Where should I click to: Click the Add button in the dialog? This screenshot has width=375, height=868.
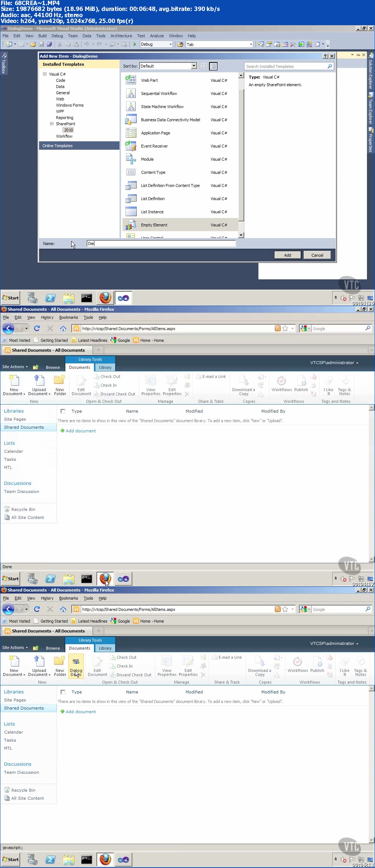pyautogui.click(x=288, y=255)
